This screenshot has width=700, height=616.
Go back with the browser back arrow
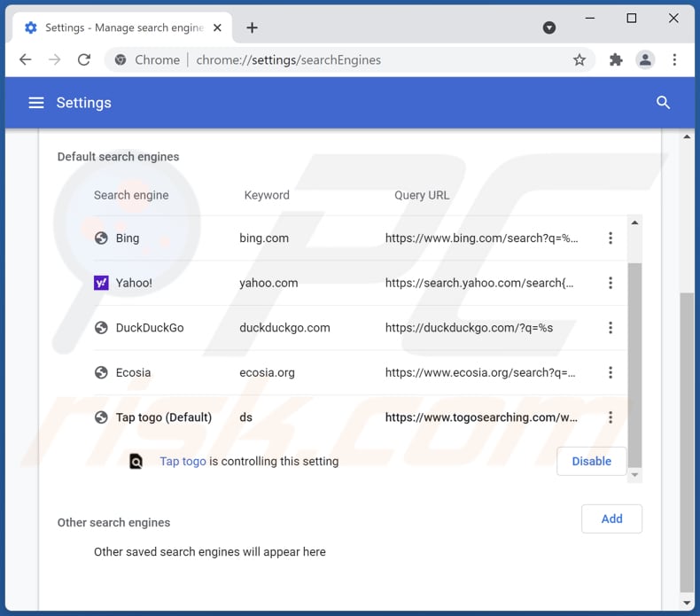pyautogui.click(x=26, y=59)
